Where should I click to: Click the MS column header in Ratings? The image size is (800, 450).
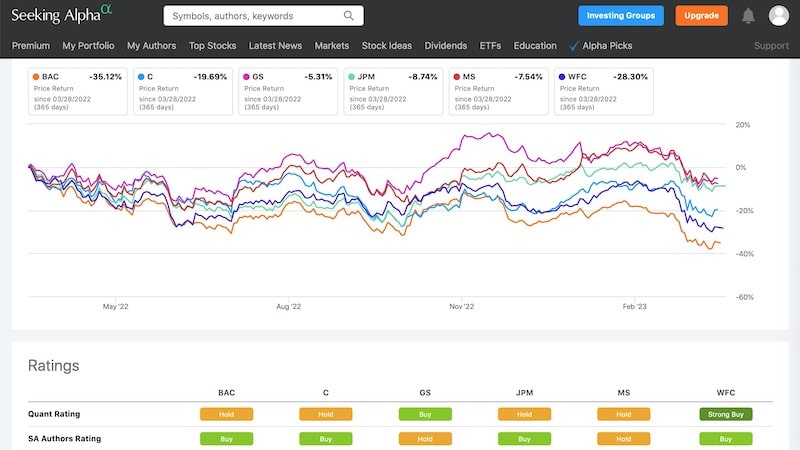[623, 393]
